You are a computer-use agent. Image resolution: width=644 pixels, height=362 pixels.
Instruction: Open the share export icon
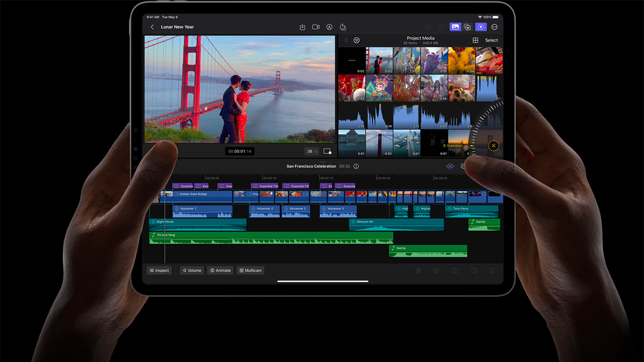pos(343,27)
